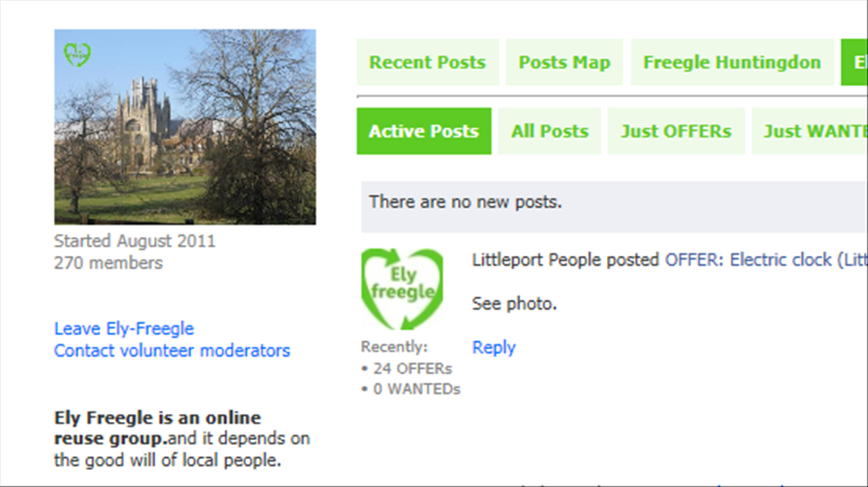Select the Freegle Huntingdon tab

(732, 62)
